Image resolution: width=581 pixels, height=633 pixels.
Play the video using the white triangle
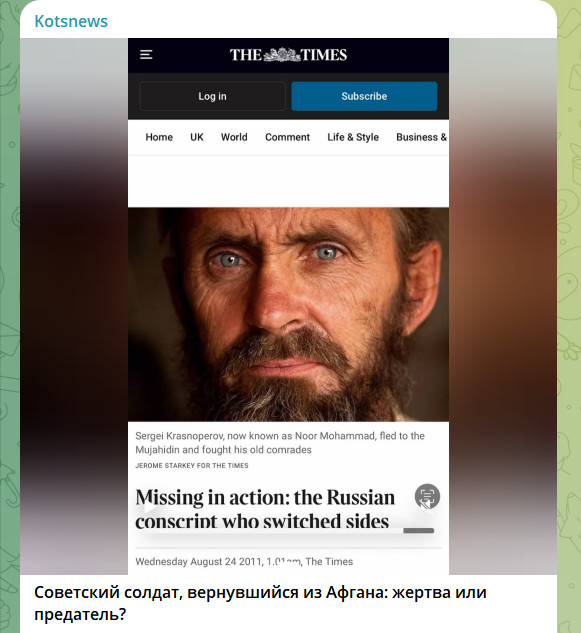coord(150,508)
